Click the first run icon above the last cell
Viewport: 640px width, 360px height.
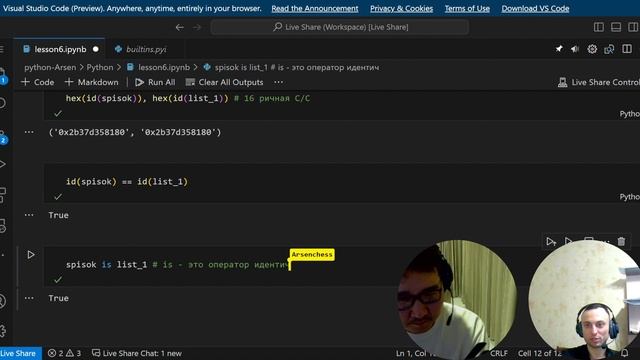pyautogui.click(x=551, y=242)
